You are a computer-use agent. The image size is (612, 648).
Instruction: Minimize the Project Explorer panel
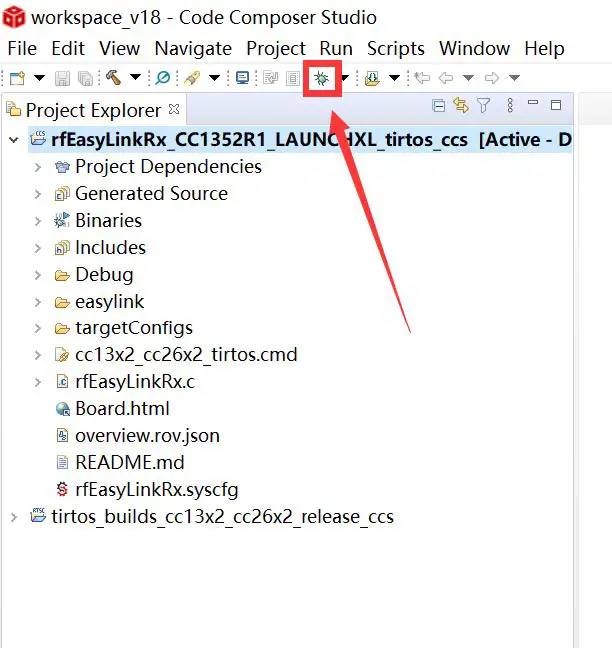[533, 102]
